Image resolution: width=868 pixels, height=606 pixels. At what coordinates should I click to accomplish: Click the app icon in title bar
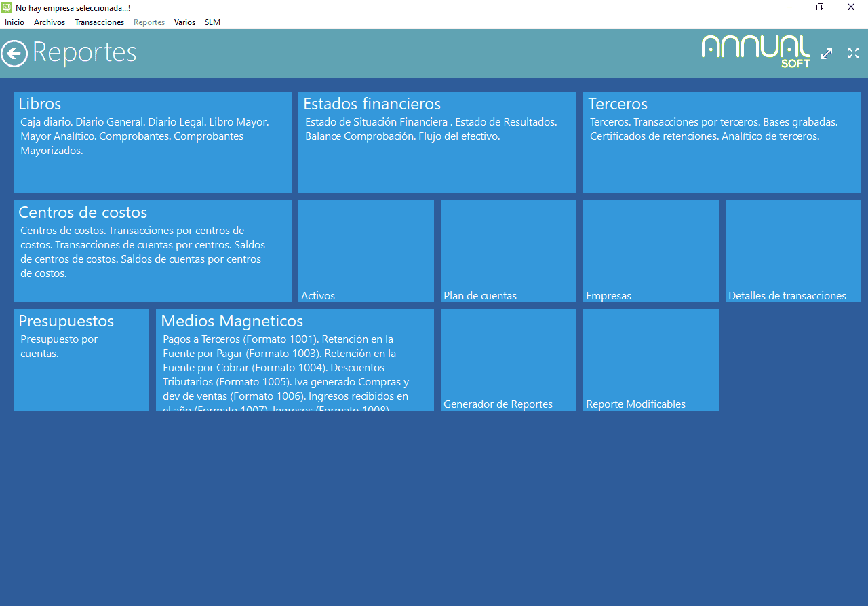pos(7,7)
